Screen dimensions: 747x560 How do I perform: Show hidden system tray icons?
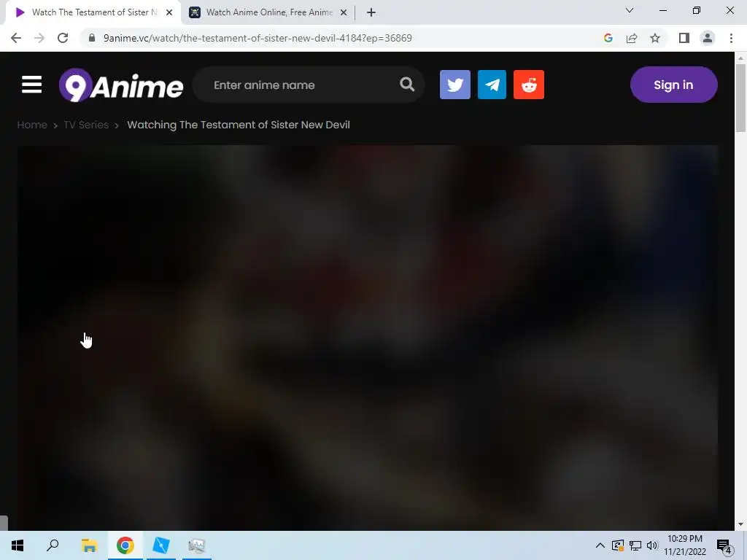pos(600,545)
